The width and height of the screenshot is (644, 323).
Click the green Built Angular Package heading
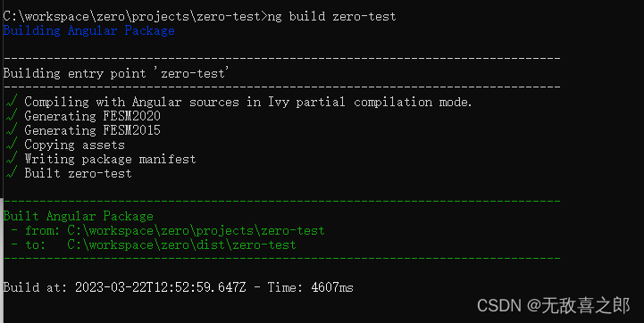pyautogui.click(x=78, y=216)
